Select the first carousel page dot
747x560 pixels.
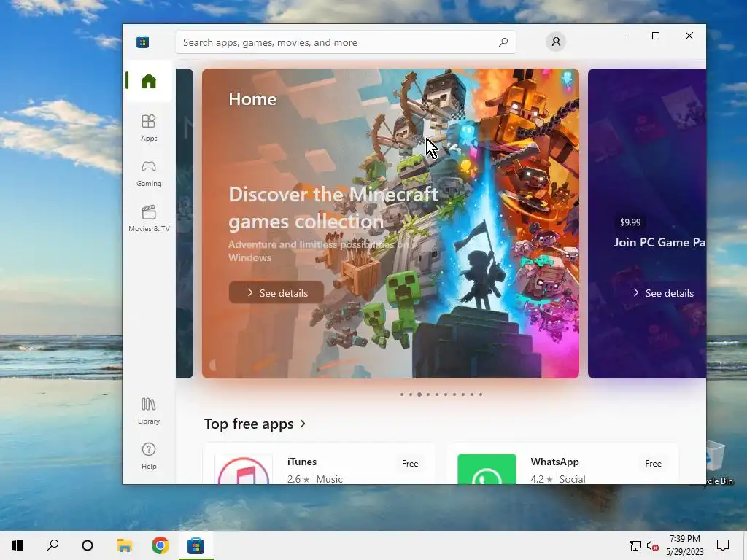click(402, 394)
